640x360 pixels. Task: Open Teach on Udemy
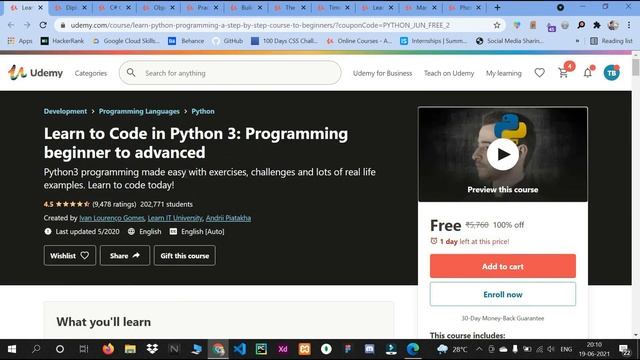[x=449, y=73]
